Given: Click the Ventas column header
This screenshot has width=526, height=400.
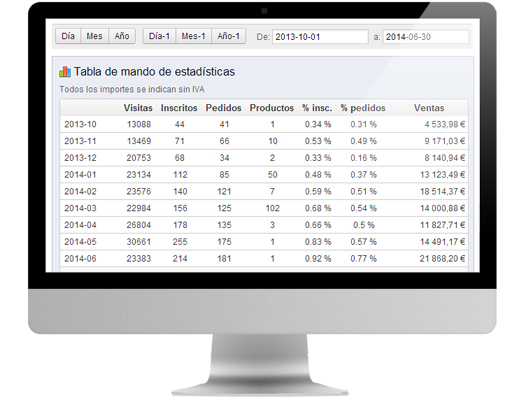Looking at the screenshot, I should pyautogui.click(x=429, y=108).
